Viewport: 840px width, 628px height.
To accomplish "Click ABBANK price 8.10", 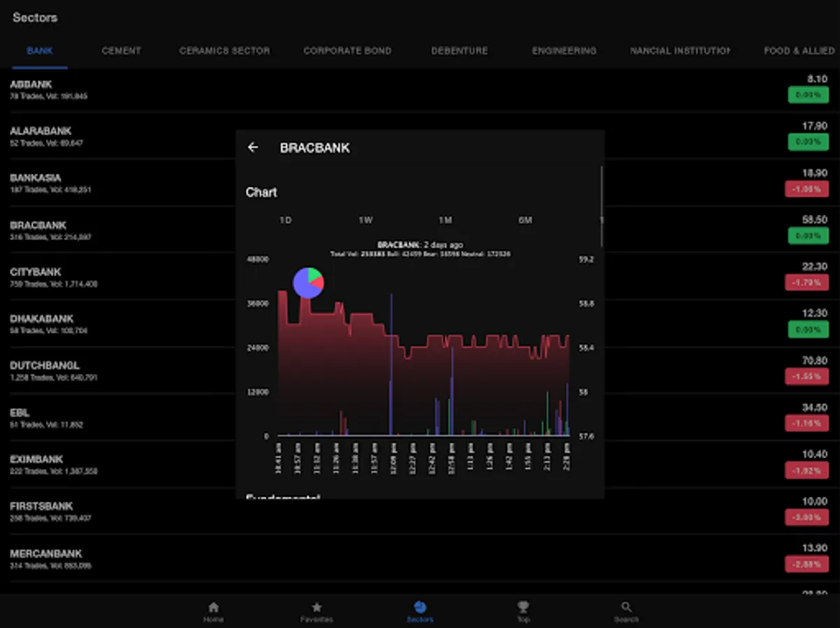I will [816, 79].
